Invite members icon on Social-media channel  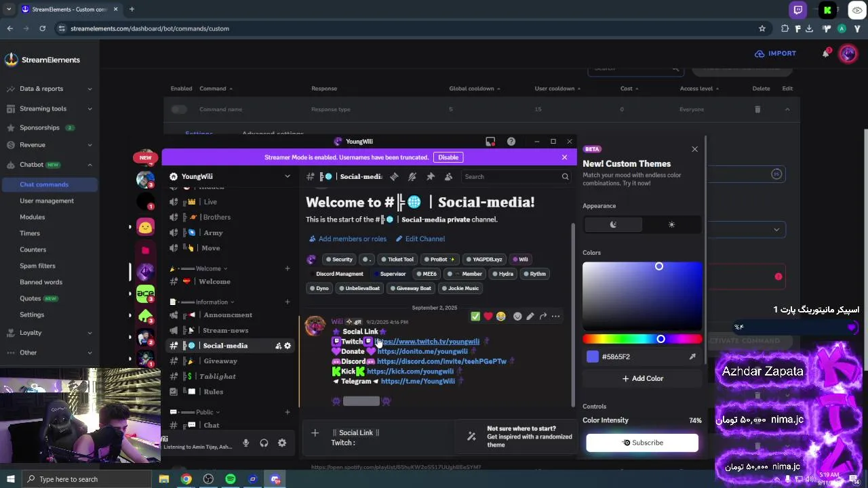point(278,346)
